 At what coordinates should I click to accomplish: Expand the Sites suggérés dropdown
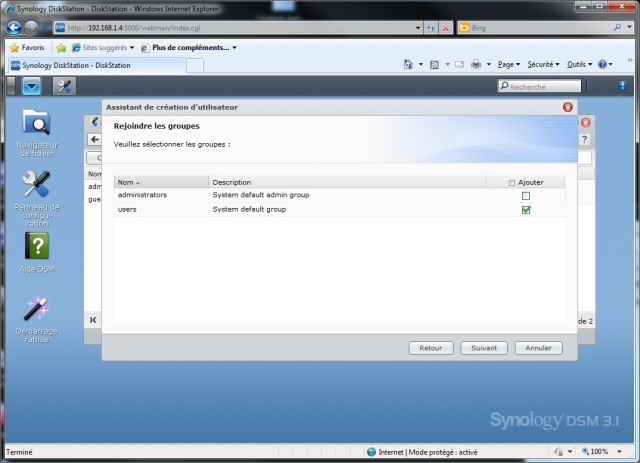point(132,48)
